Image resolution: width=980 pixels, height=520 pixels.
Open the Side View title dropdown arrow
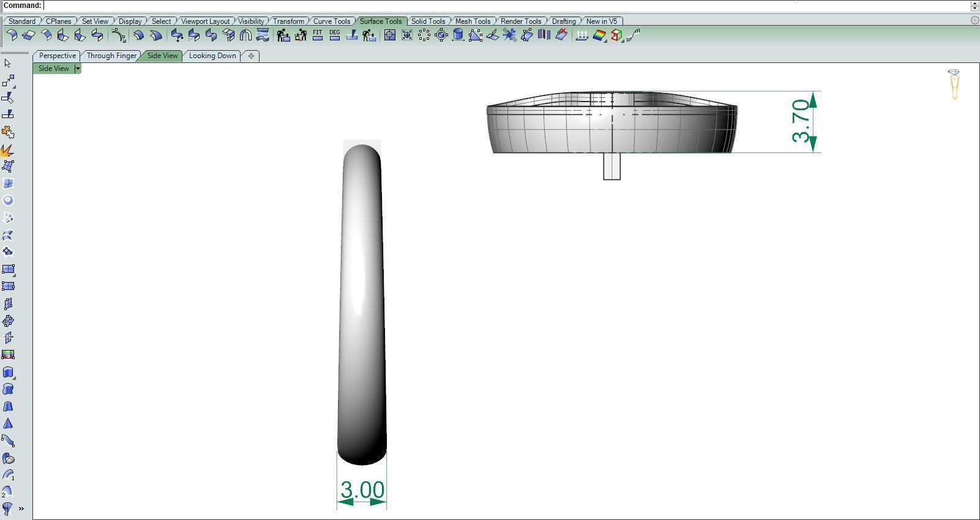tap(78, 69)
